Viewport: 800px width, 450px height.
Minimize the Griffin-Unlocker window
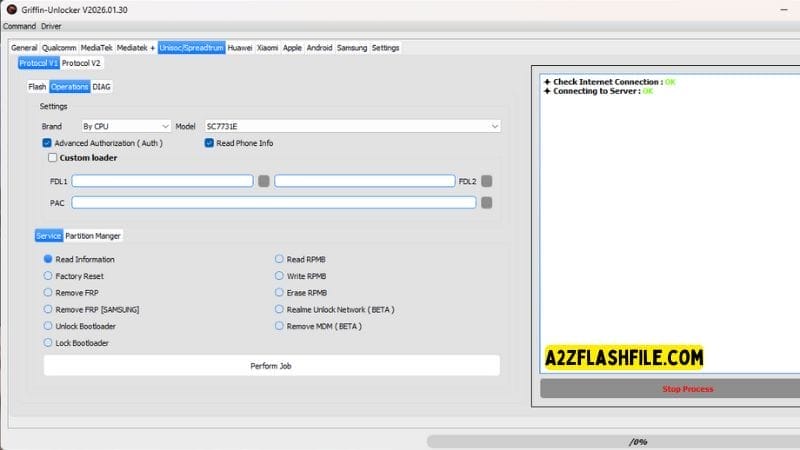point(784,10)
